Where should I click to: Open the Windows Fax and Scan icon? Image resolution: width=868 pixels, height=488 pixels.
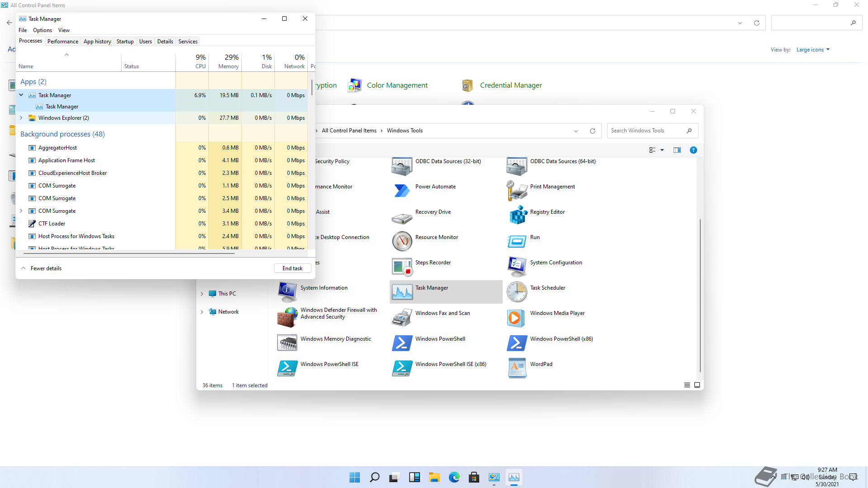pos(402,317)
